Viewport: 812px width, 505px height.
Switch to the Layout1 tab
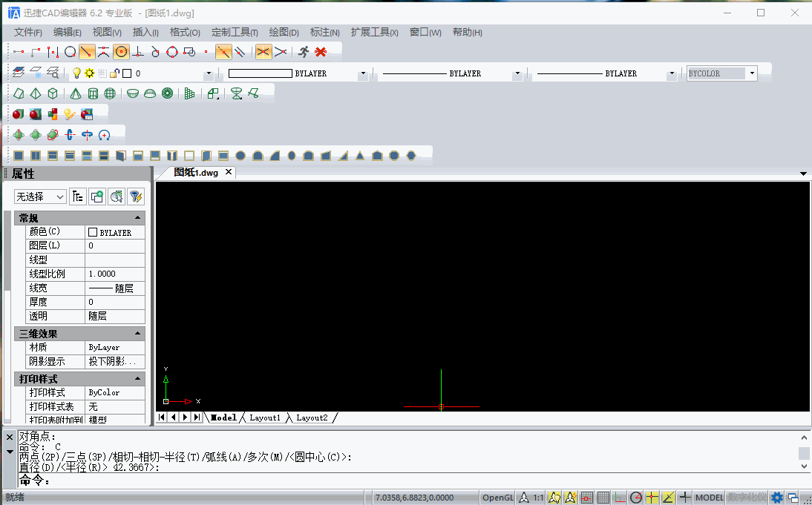click(265, 417)
